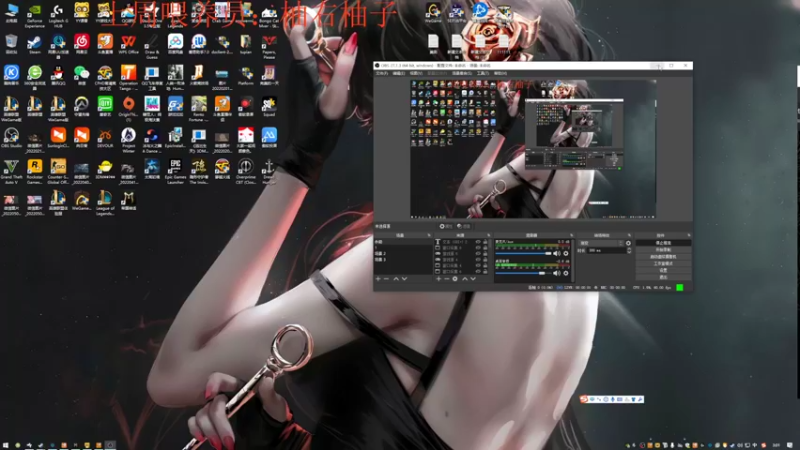
Task: Click 停止推流 button in controls
Action: pos(663,243)
